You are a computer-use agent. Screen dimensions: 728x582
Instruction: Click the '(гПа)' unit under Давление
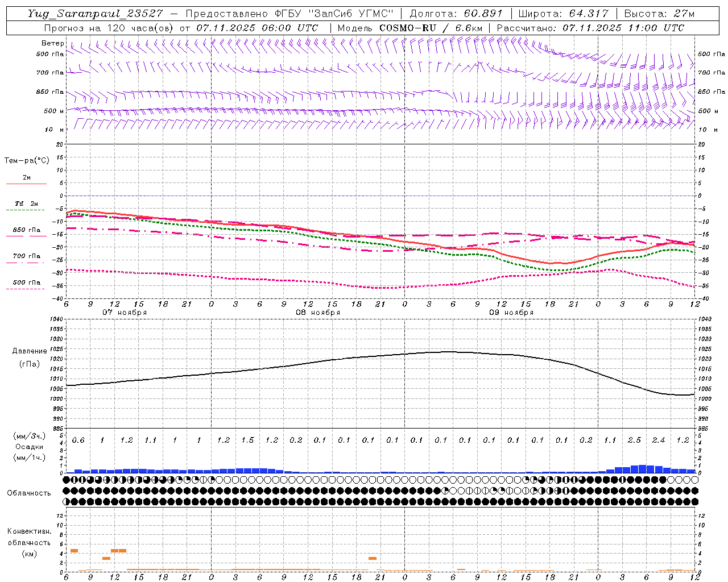pos(30,364)
